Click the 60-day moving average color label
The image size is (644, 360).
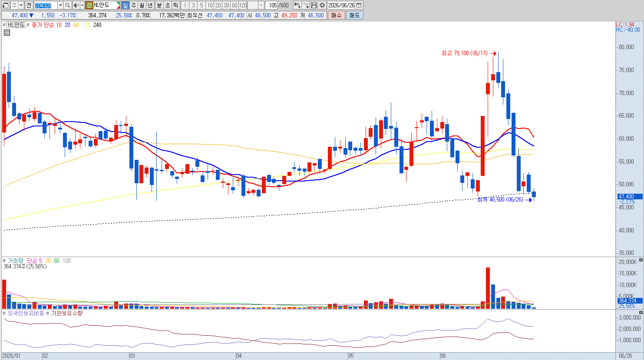(x=76, y=25)
